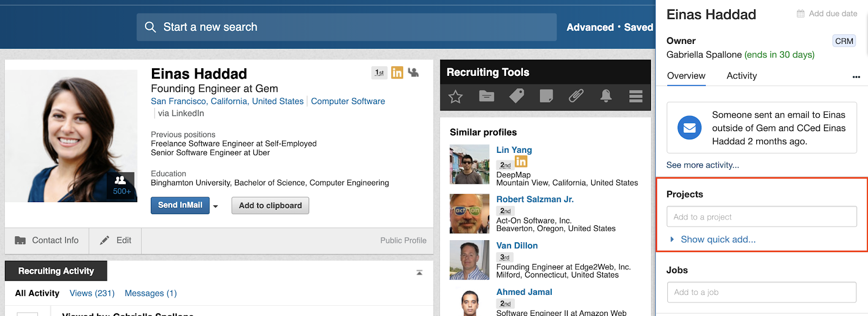The image size is (868, 316).
Task: Click 'Founding Engineer at Edge2Web, Inc.' text
Action: tap(564, 267)
